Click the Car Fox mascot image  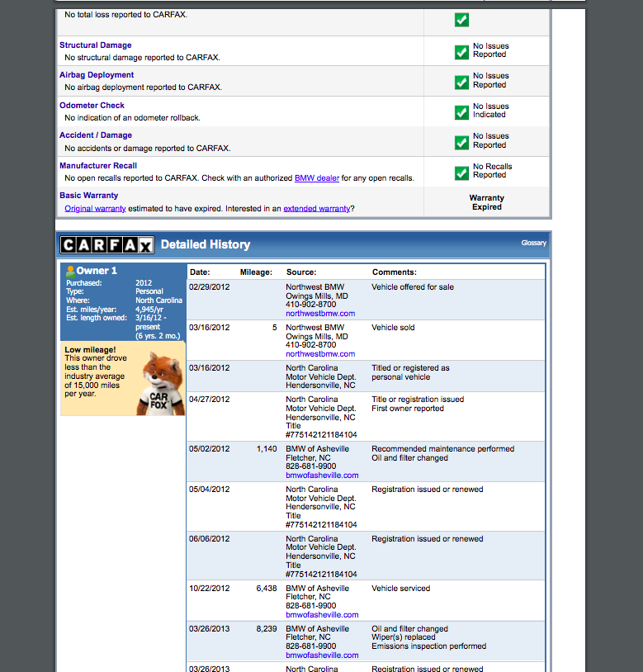[x=158, y=382]
